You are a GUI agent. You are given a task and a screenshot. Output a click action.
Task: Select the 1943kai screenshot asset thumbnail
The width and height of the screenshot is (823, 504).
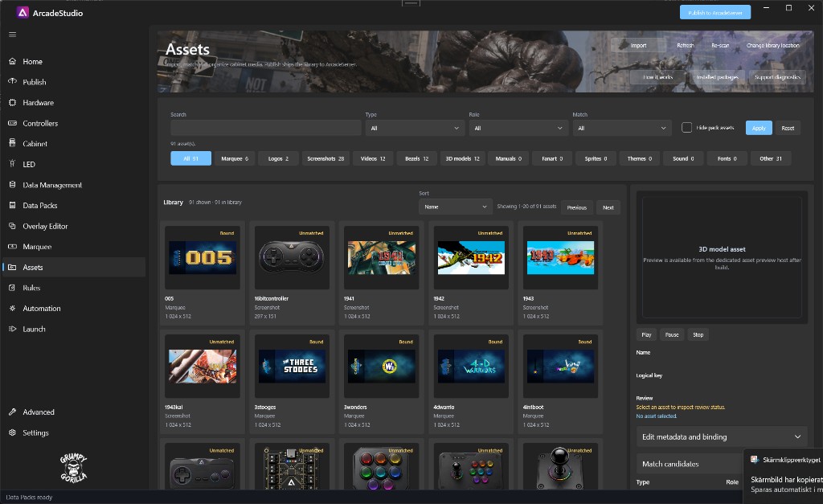pos(202,367)
